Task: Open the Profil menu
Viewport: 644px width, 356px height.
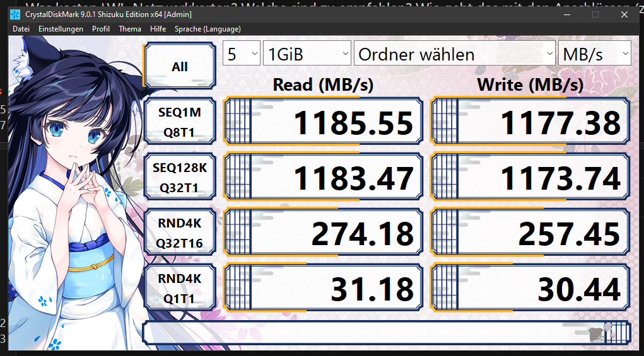Action: click(101, 29)
